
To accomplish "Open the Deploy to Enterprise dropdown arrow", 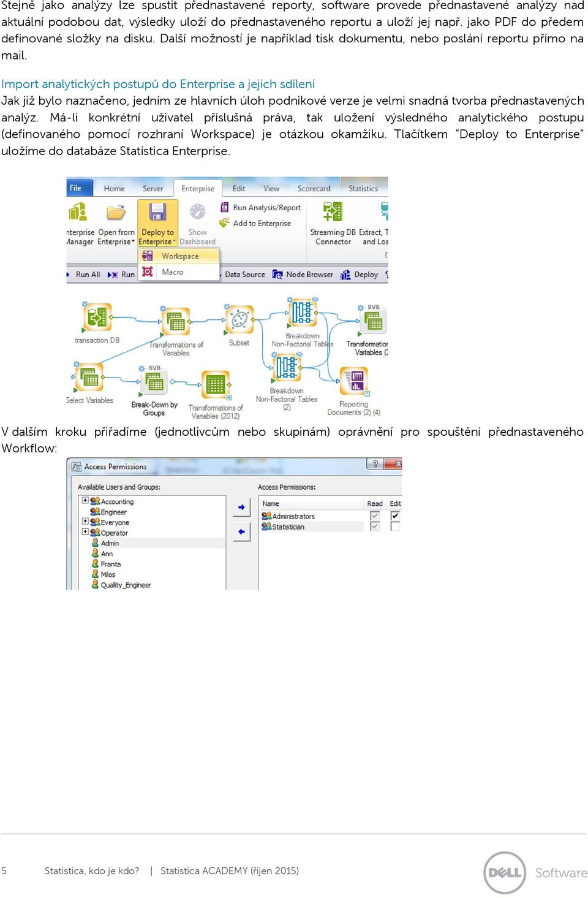I will (174, 242).
